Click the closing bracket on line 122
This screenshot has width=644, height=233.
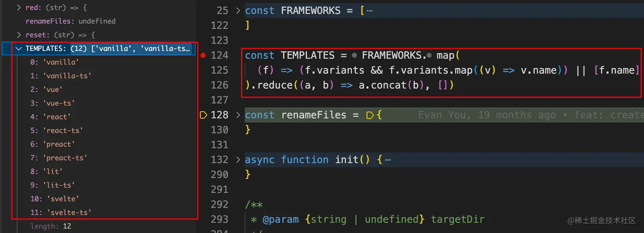click(x=247, y=26)
